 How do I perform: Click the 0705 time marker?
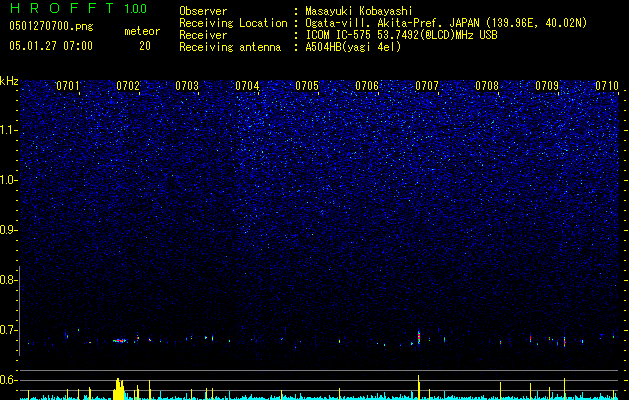click(307, 85)
